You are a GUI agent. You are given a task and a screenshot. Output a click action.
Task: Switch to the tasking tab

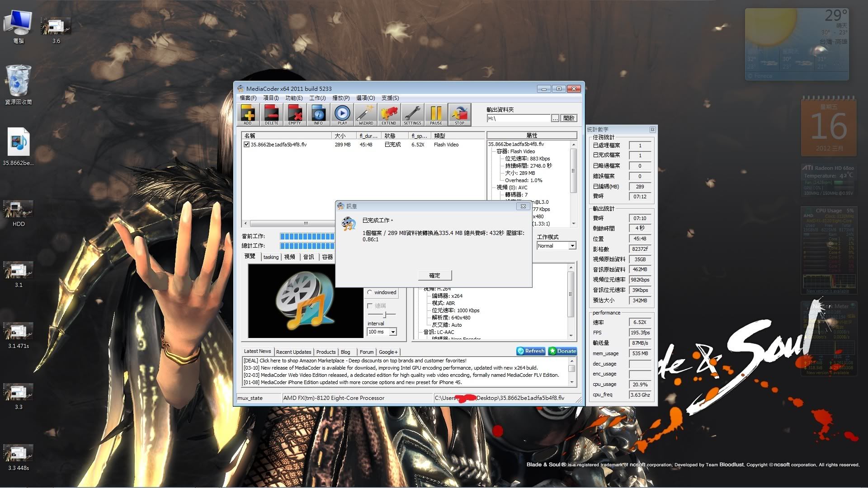pos(271,257)
